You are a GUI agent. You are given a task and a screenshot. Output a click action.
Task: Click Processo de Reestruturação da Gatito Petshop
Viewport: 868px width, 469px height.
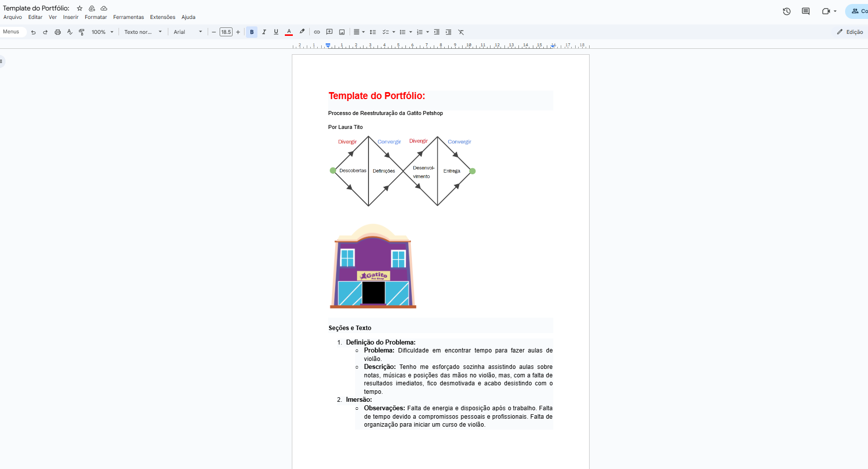click(x=385, y=114)
